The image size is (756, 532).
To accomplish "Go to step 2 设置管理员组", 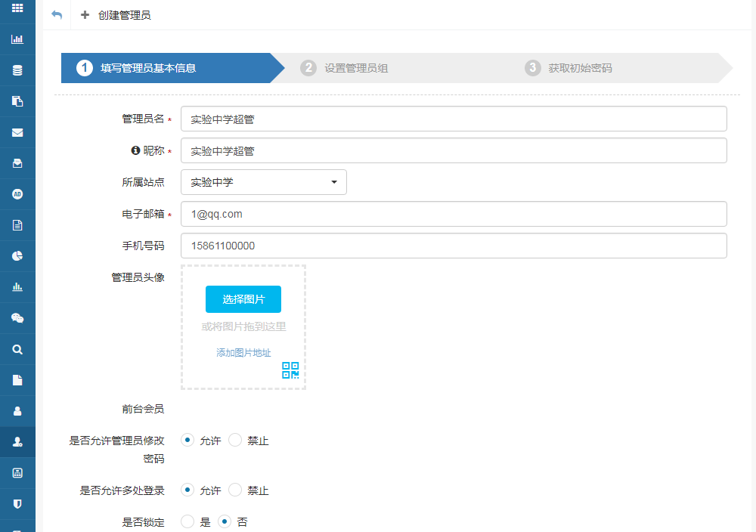I will [x=355, y=68].
